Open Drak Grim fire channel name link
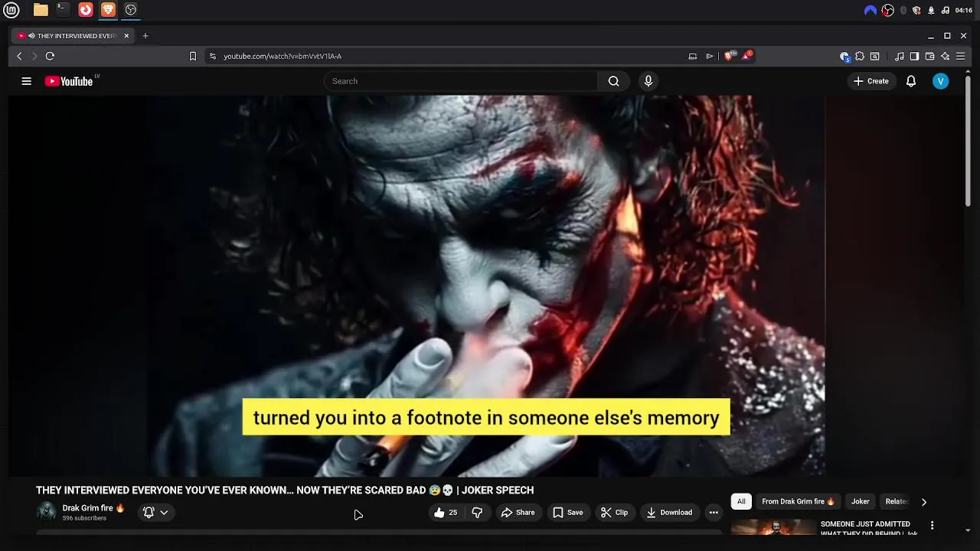The image size is (980, 551). coord(93,508)
